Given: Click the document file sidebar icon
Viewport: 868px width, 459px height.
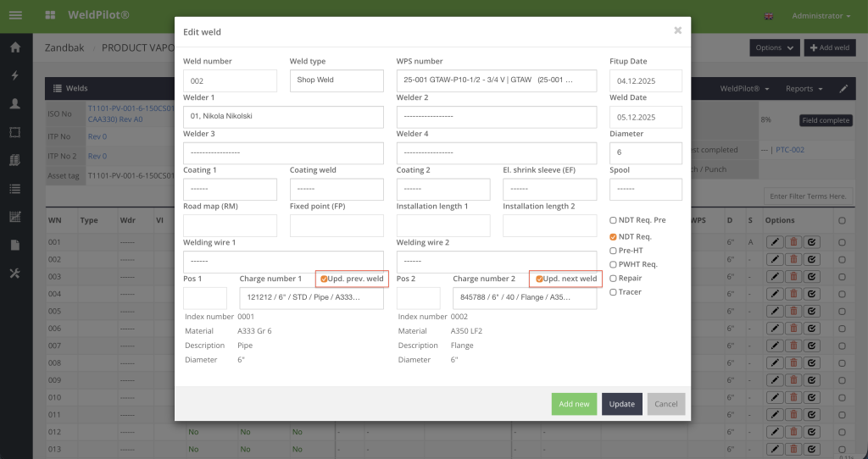Looking at the screenshot, I should point(15,245).
